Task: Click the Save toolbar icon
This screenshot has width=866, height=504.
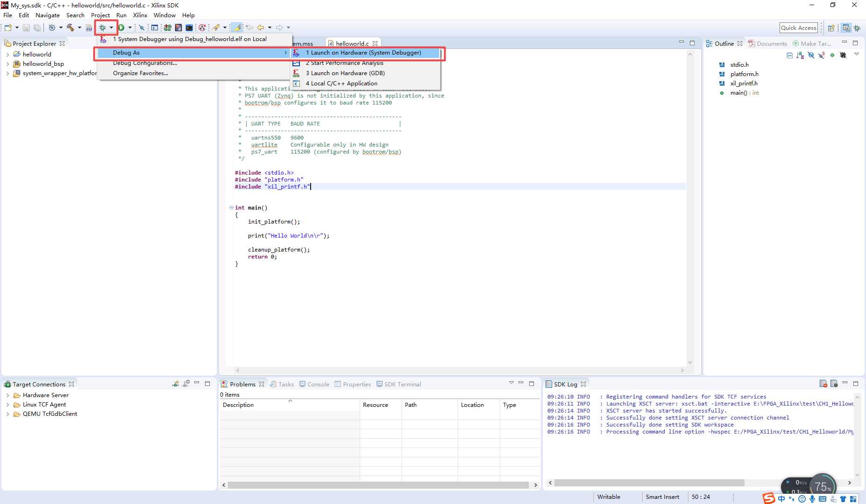Action: (26, 28)
